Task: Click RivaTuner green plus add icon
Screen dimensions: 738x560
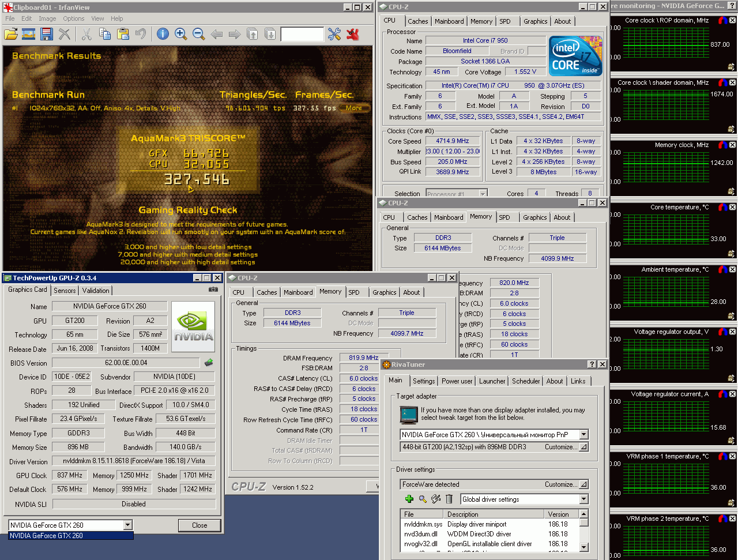Action: [409, 499]
